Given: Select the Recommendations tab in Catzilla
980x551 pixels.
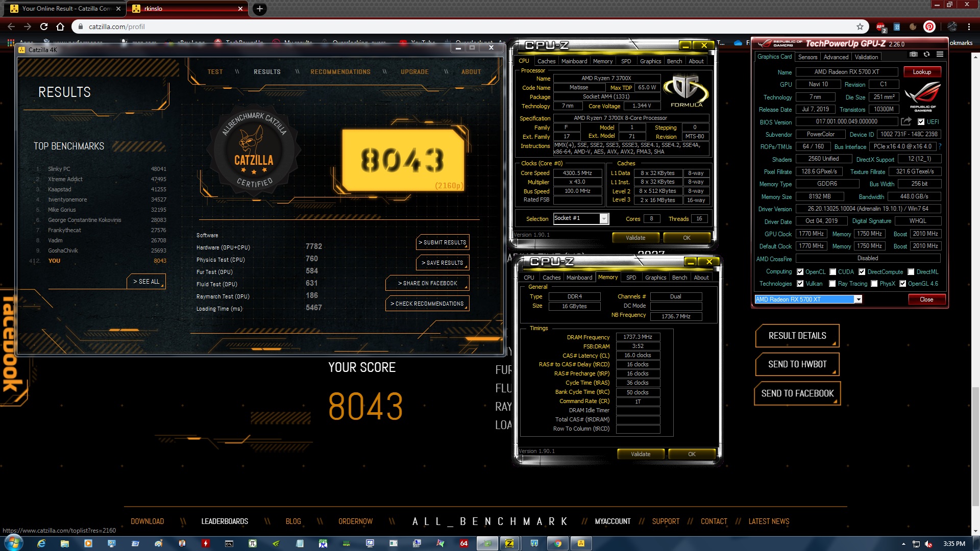Looking at the screenshot, I should (340, 72).
